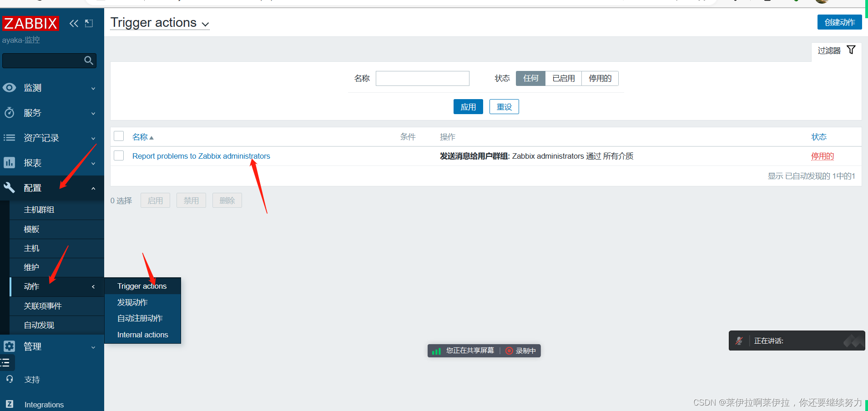Click the 支持 link in sidebar

[32, 380]
